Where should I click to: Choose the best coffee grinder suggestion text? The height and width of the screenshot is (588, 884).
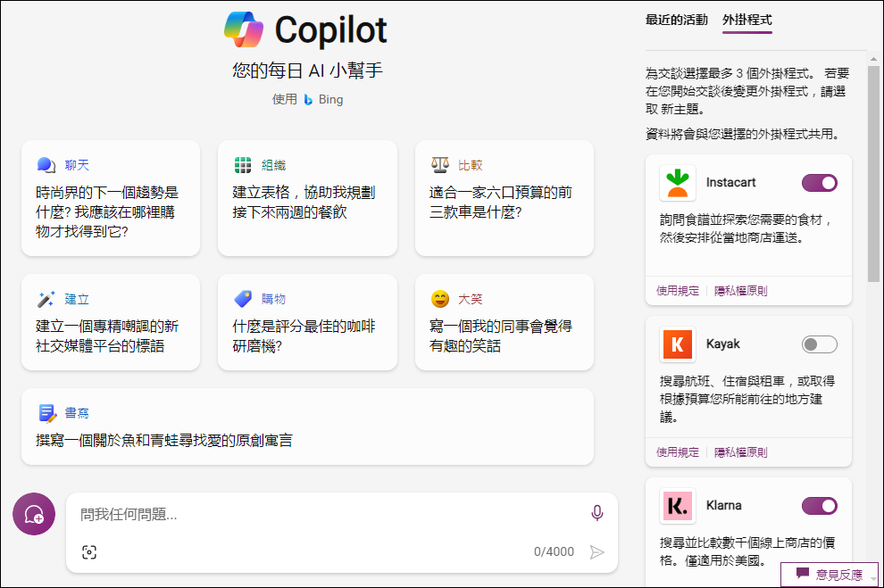click(304, 335)
